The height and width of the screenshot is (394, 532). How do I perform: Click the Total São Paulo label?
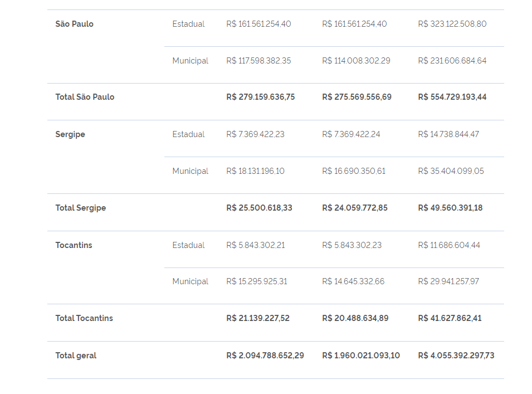(85, 97)
